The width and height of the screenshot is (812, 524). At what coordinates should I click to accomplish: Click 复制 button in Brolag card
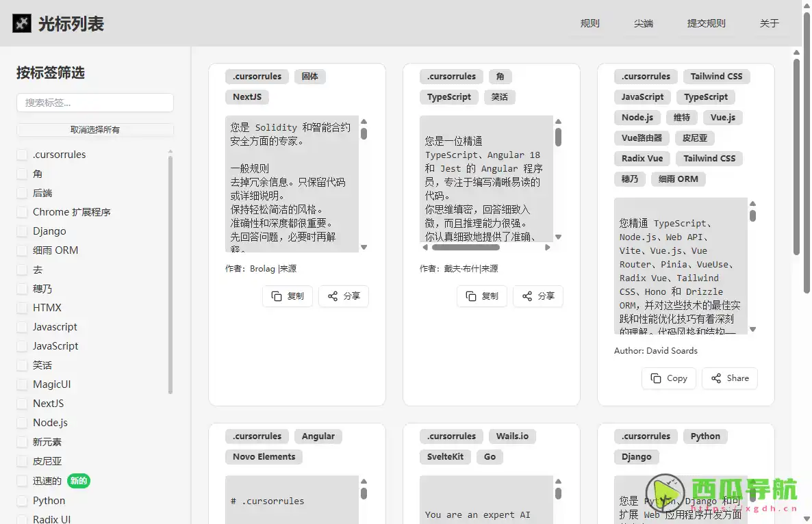288,296
